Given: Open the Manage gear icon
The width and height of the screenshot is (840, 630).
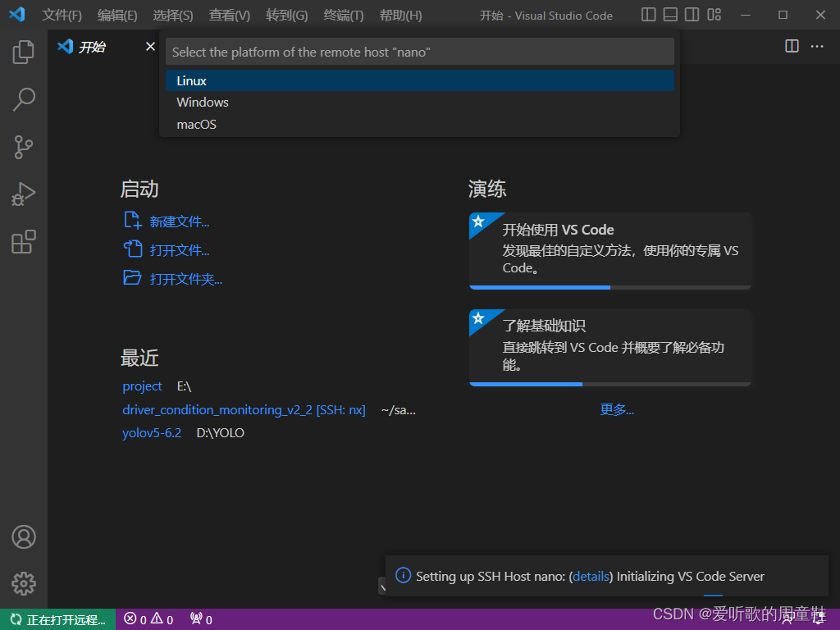Looking at the screenshot, I should (24, 583).
